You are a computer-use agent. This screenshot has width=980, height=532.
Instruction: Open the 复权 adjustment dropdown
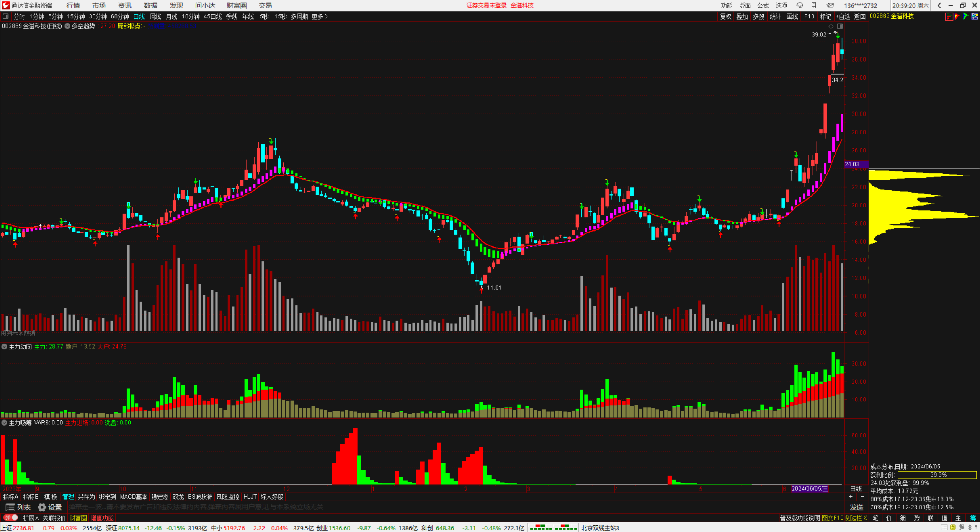(725, 16)
